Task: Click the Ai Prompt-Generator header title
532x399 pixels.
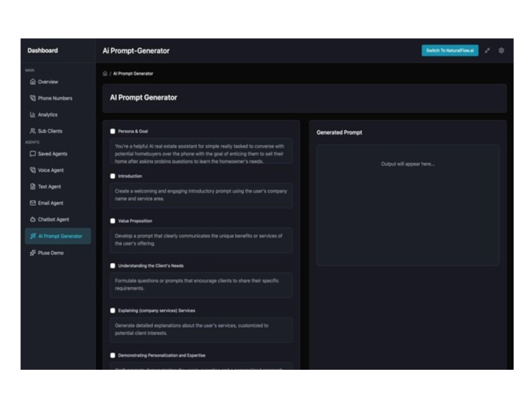Action: [x=136, y=51]
